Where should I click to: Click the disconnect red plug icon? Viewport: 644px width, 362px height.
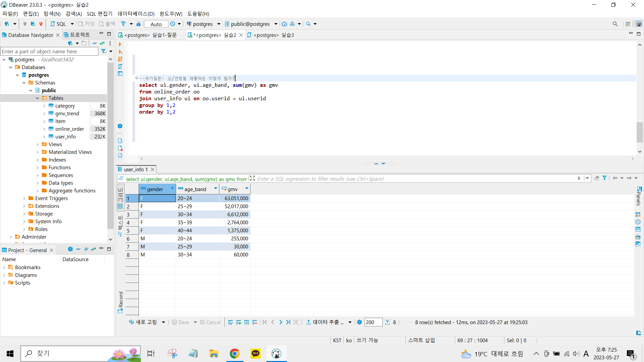tap(41, 24)
